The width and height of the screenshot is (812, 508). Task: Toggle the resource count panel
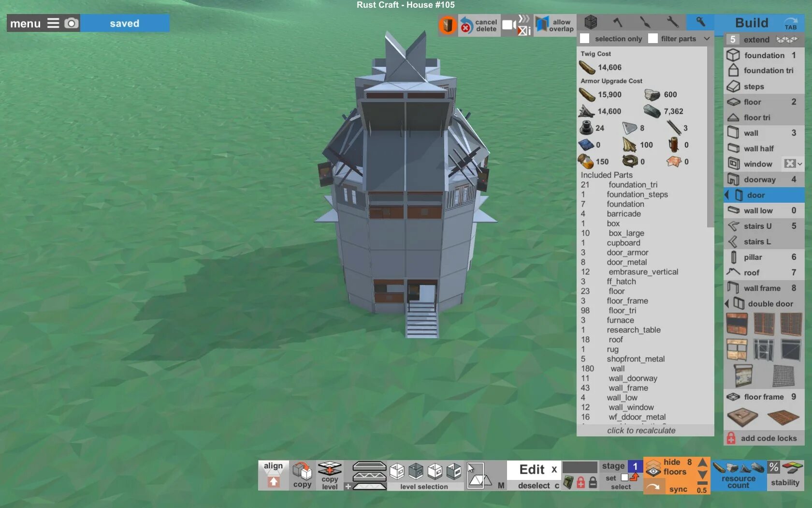coord(739,475)
